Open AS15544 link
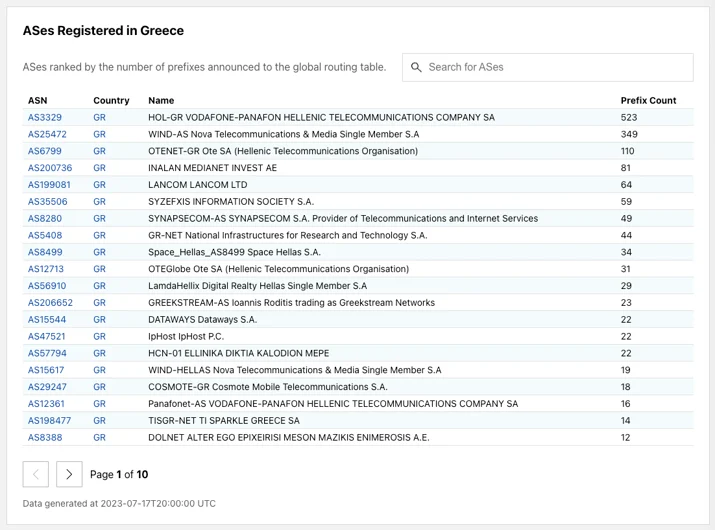 click(47, 320)
